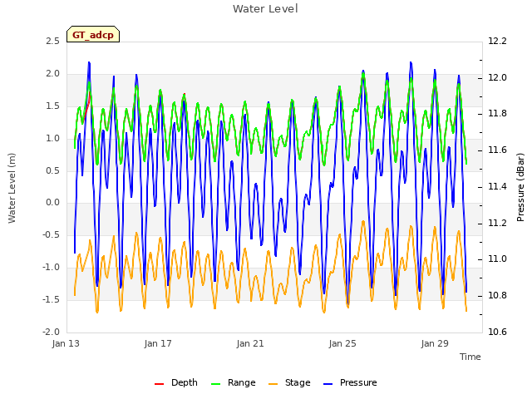Click the GT_adcp site label tag

click(x=93, y=34)
